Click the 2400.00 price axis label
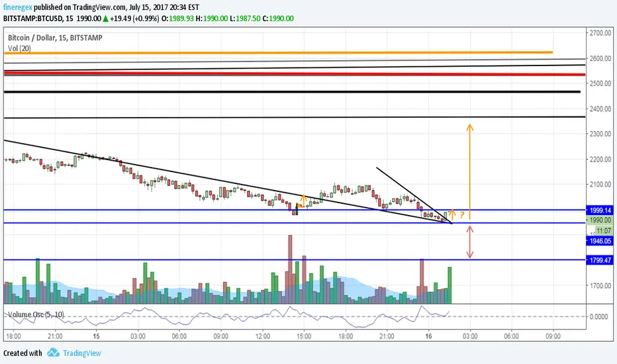 tap(600, 109)
